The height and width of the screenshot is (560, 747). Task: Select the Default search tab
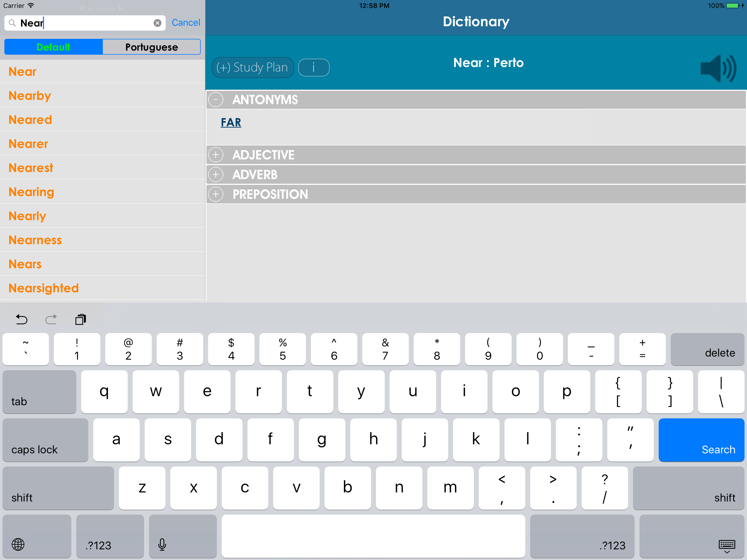[53, 47]
